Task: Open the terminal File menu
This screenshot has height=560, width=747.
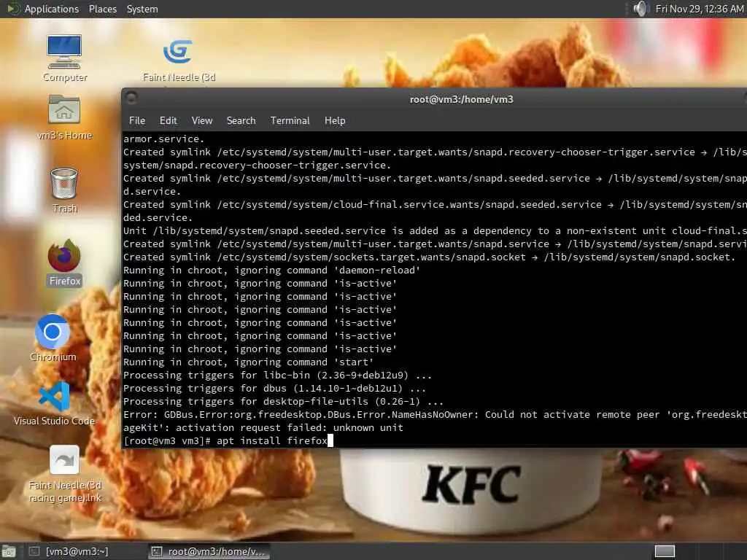Action: click(136, 120)
